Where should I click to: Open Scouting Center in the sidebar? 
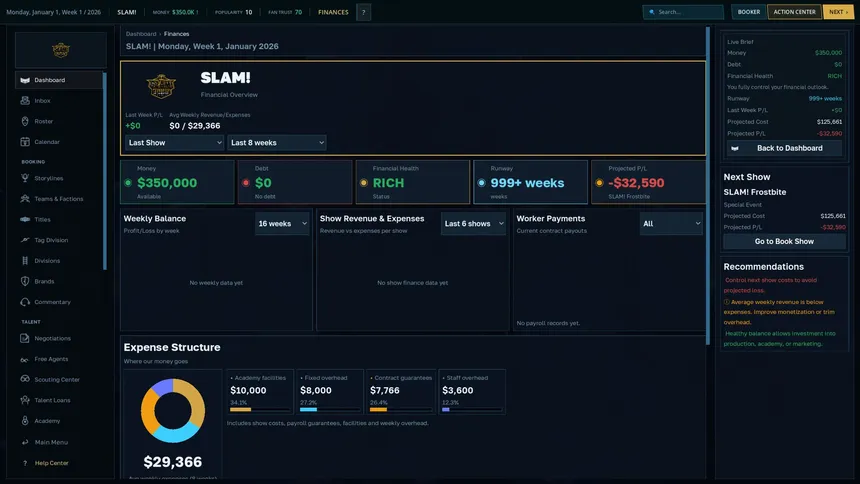(x=59, y=379)
